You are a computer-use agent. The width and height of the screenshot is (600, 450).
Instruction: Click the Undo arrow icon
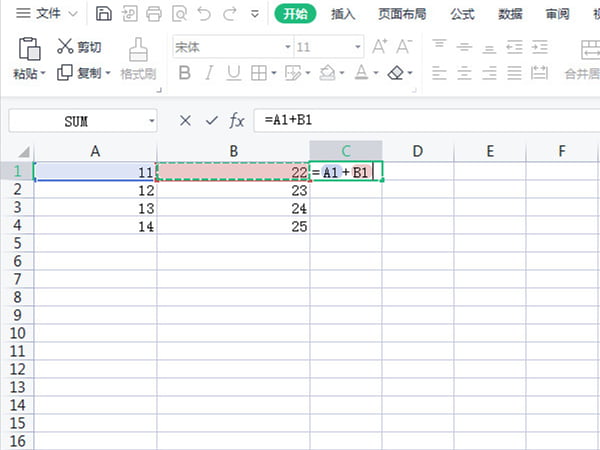(x=205, y=14)
